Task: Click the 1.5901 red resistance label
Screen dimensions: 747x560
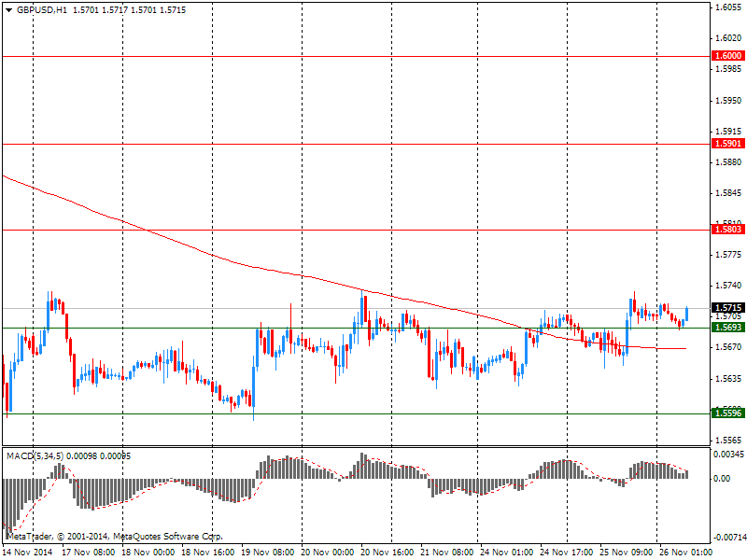Action: (728, 144)
